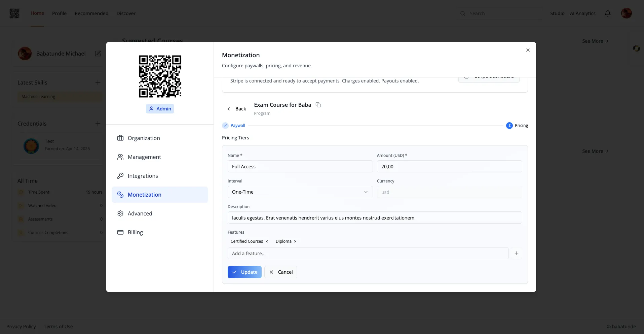644x334 pixels.
Task: Open the Integrations settings section
Action: tap(160, 176)
